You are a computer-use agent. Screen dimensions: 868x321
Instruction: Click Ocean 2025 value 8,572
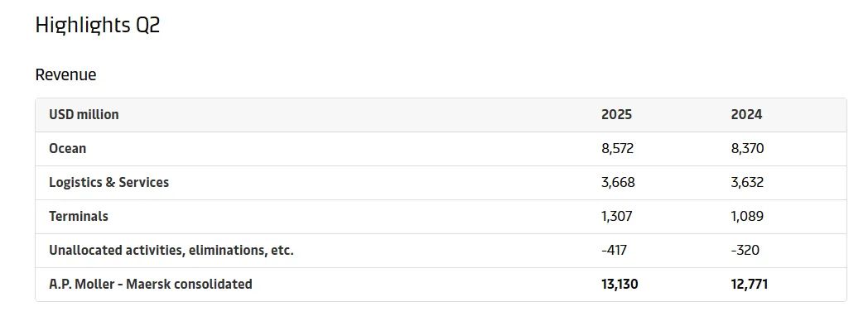(x=617, y=149)
